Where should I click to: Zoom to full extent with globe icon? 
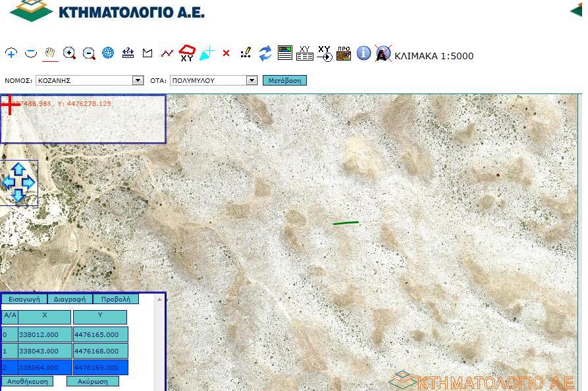[108, 53]
